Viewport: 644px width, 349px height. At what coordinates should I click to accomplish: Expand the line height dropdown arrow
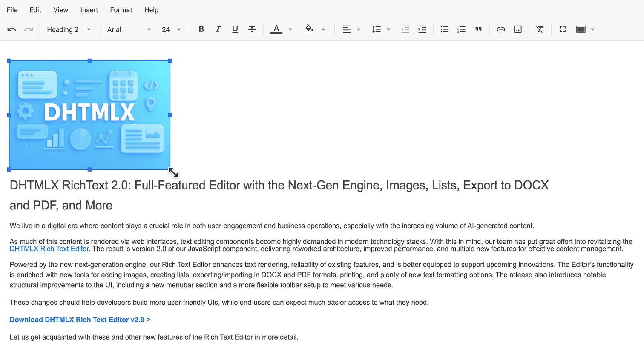388,29
